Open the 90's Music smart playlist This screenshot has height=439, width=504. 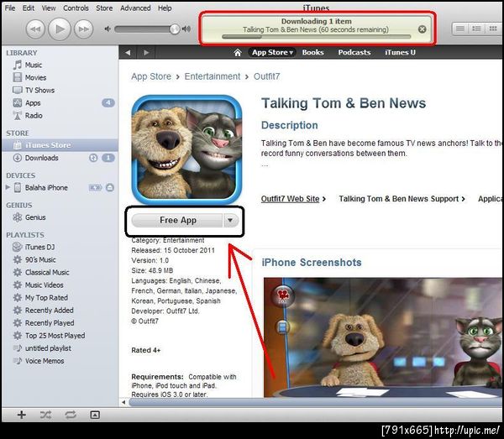60,260
